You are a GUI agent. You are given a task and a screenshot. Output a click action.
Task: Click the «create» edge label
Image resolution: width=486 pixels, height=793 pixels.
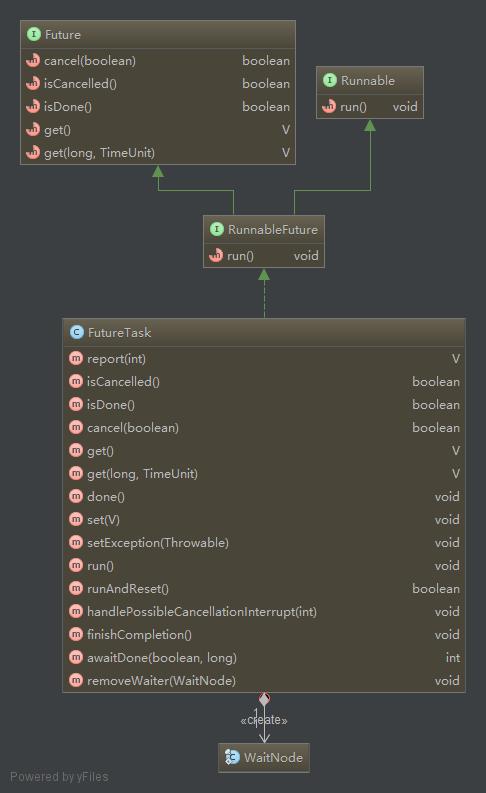(x=264, y=720)
